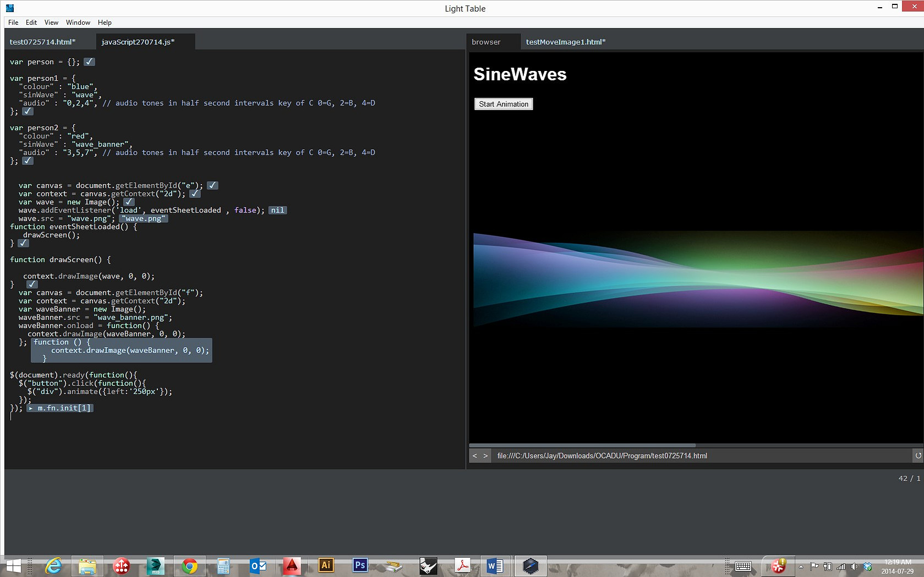Click the '$(document).ready(function(){' code line
The height and width of the screenshot is (577, 924).
click(x=74, y=375)
